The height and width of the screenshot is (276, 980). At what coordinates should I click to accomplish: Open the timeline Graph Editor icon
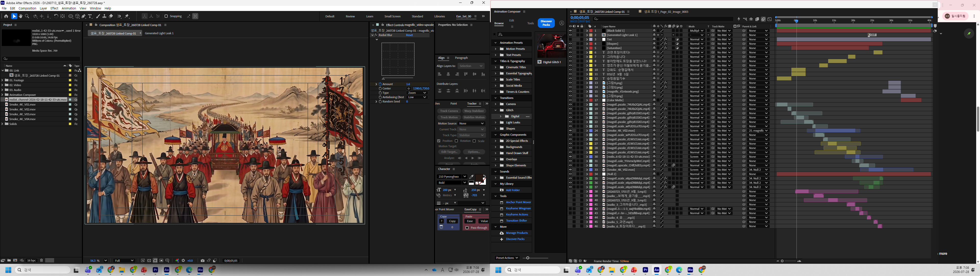[770, 19]
